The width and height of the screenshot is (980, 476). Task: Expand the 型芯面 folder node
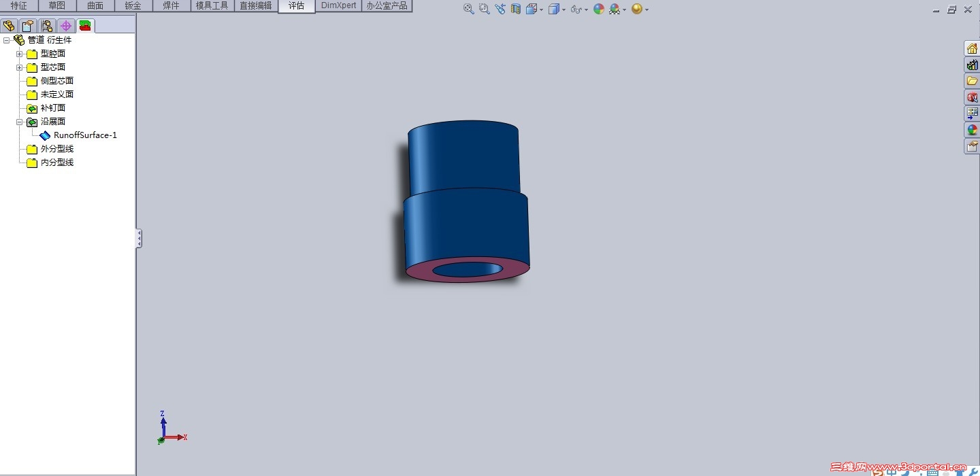[20, 67]
